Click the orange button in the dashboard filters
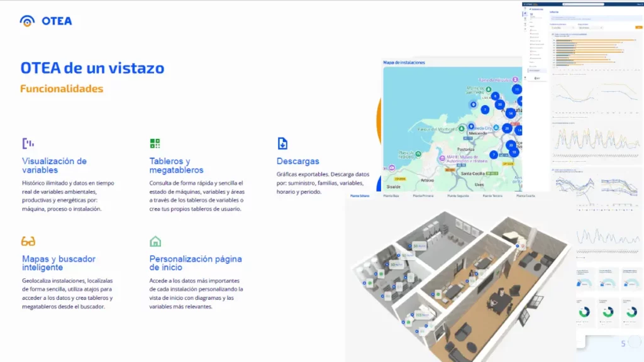The height and width of the screenshot is (362, 644). 639,27
